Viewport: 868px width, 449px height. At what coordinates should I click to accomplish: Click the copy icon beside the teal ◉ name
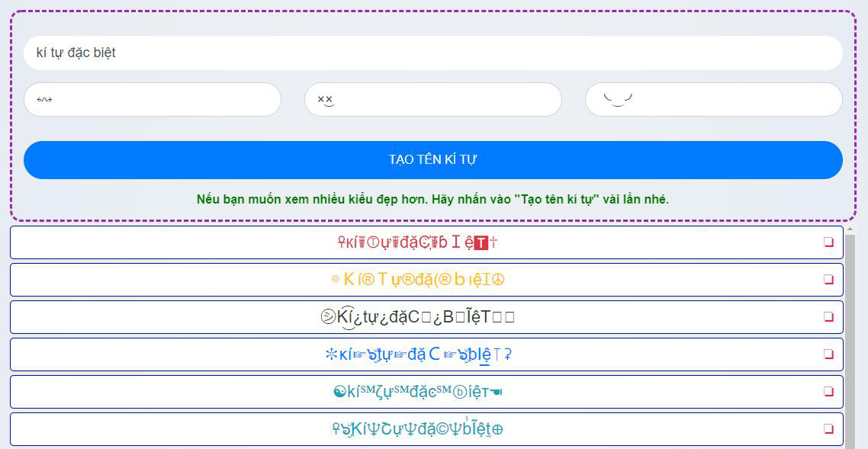point(828,391)
